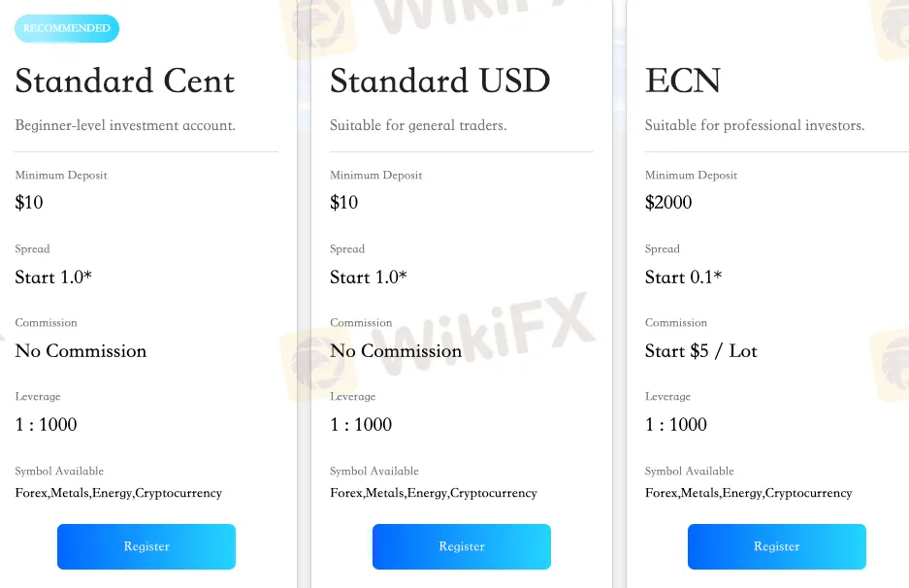
Task: Click Register under the Standard Cent account
Action: pos(146,546)
